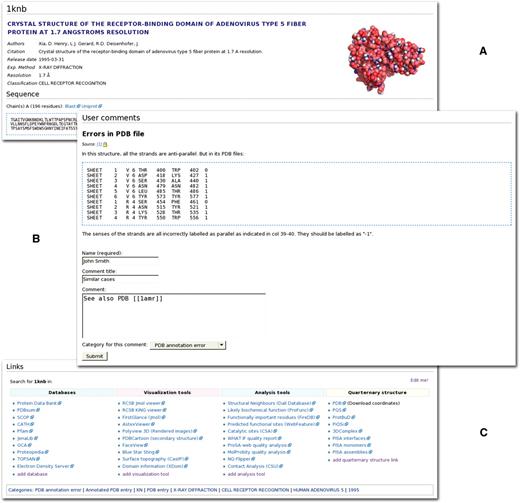The width and height of the screenshot is (520, 503).
Task: Click the add visualization tool link
Action: (146, 474)
